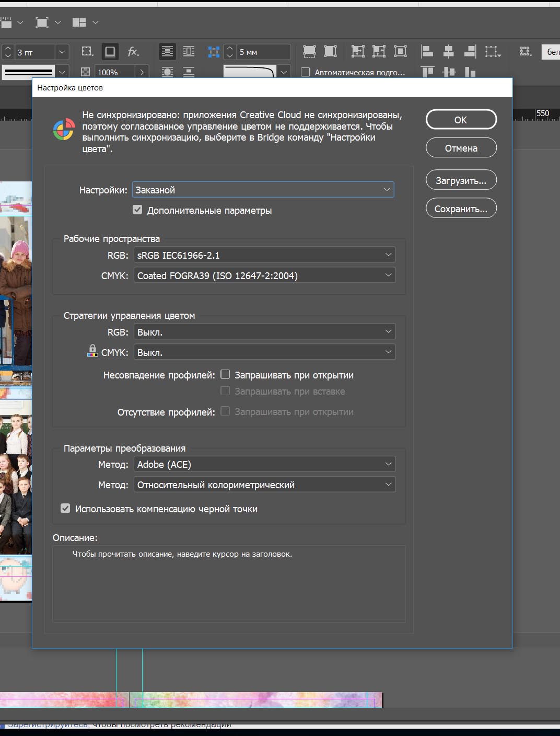Screen dimensions: 560x736
Task: Align left edges icon
Action: pos(427,51)
